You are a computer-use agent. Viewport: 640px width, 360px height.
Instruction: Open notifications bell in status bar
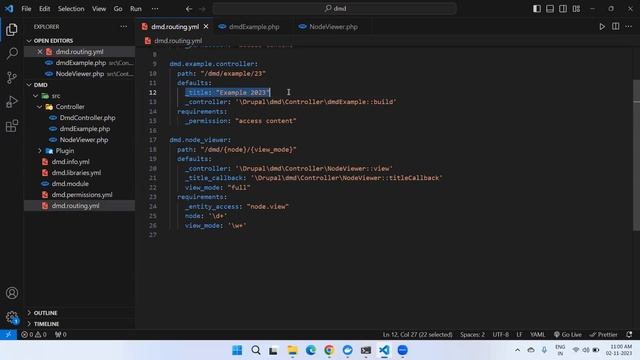pyautogui.click(x=629, y=334)
